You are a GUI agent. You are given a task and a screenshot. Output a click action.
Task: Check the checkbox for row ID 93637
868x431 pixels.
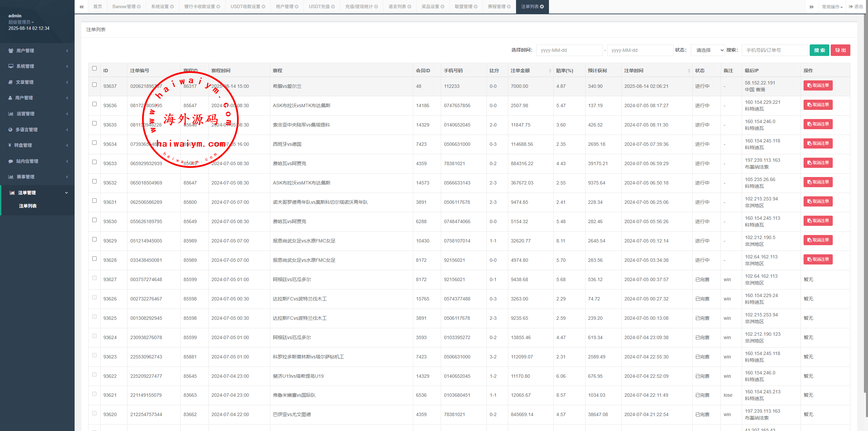point(95,85)
